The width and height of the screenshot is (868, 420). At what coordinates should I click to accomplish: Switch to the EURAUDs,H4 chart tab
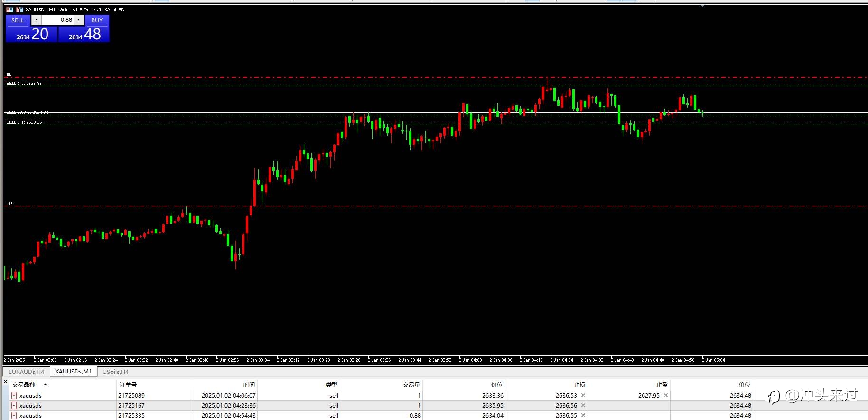(x=26, y=372)
